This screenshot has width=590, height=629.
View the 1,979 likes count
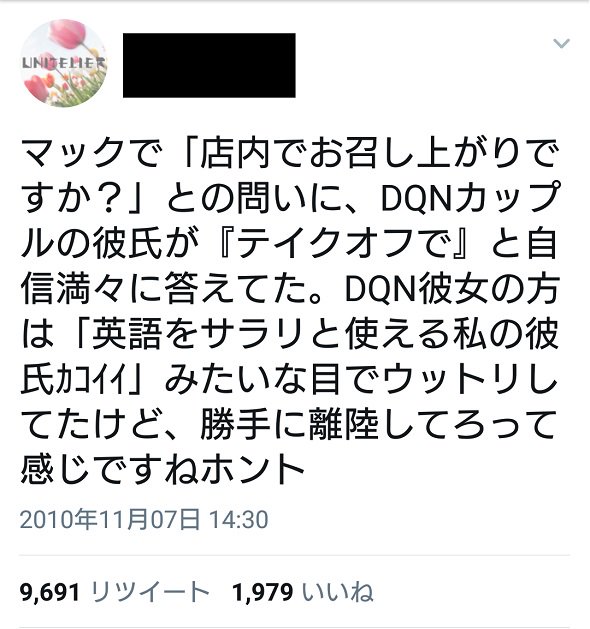(x=263, y=592)
